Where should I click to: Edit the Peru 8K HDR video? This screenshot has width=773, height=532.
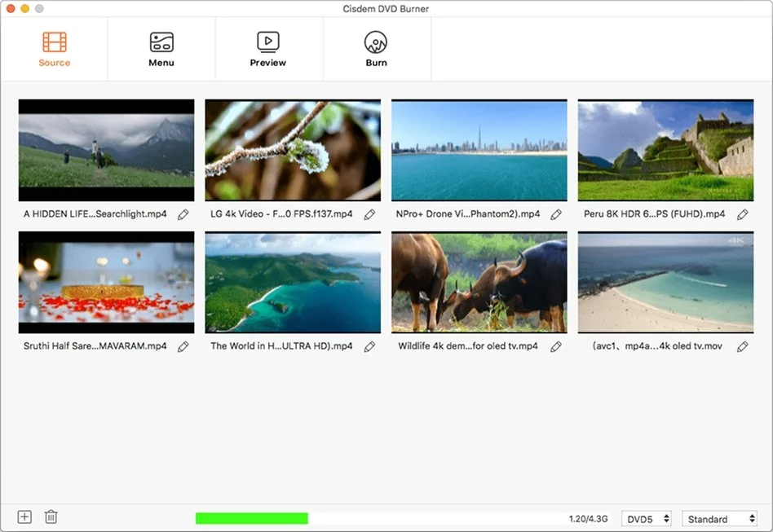click(742, 214)
